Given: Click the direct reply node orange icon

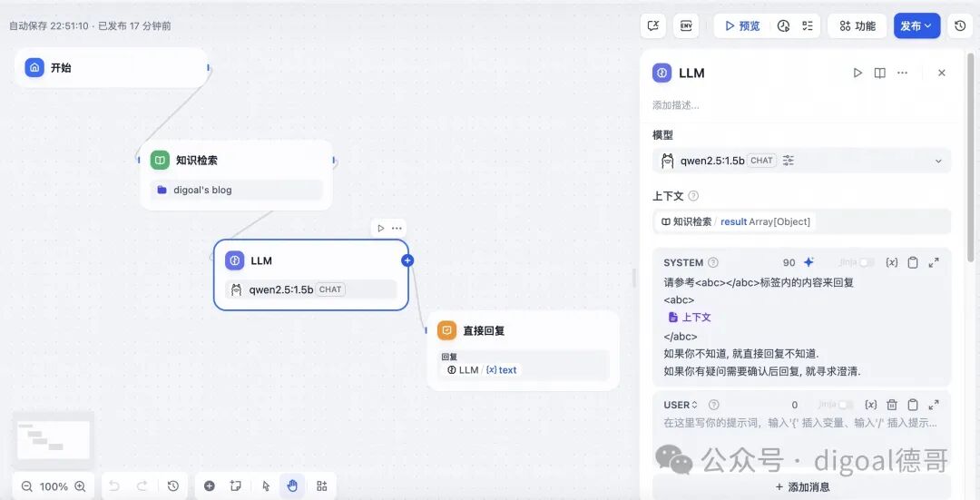Looking at the screenshot, I should click(x=446, y=330).
